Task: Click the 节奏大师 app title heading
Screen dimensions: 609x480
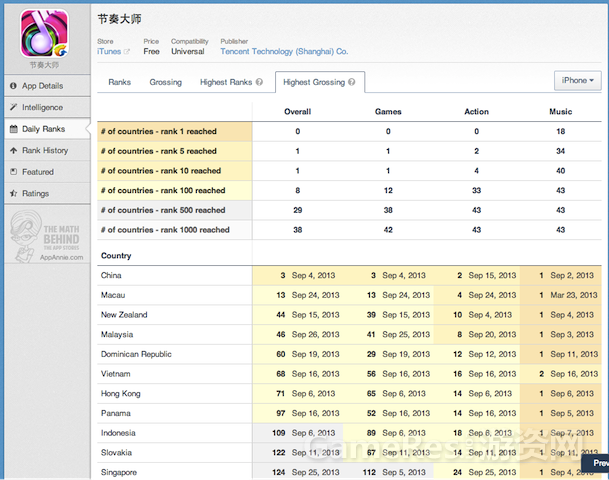Action: [120, 19]
